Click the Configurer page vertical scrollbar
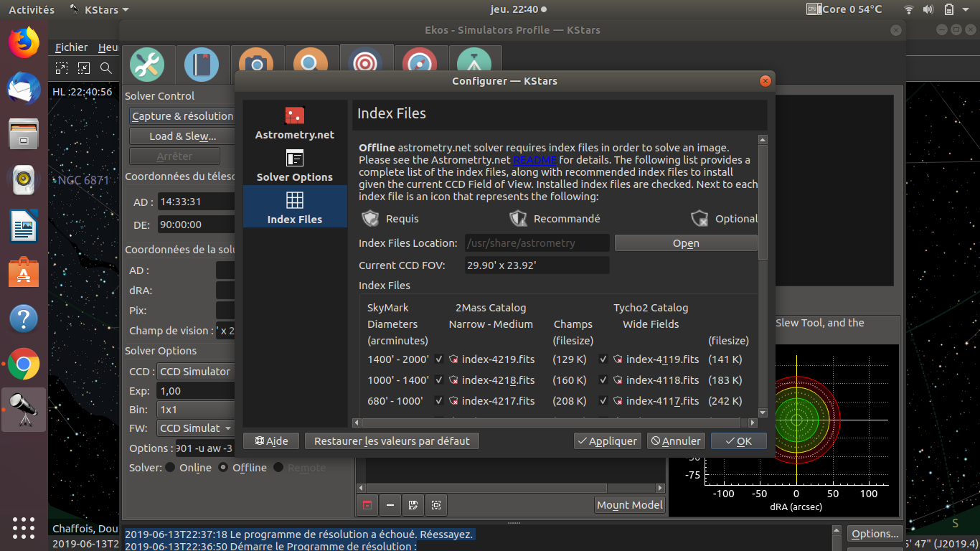The image size is (980, 551). click(x=763, y=277)
